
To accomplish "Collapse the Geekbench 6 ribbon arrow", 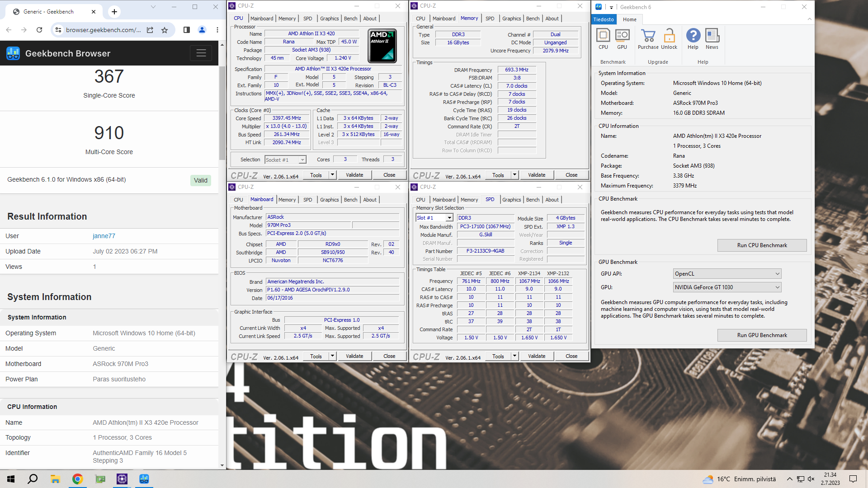I will point(809,19).
